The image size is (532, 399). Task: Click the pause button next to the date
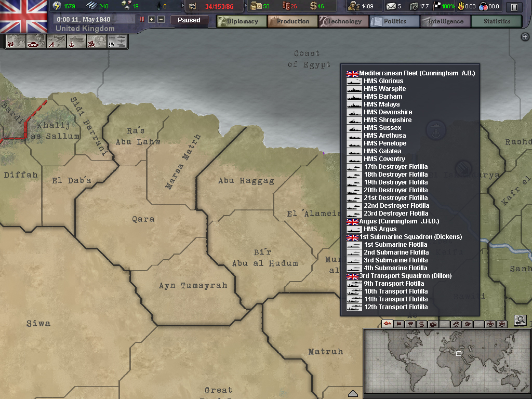click(142, 19)
